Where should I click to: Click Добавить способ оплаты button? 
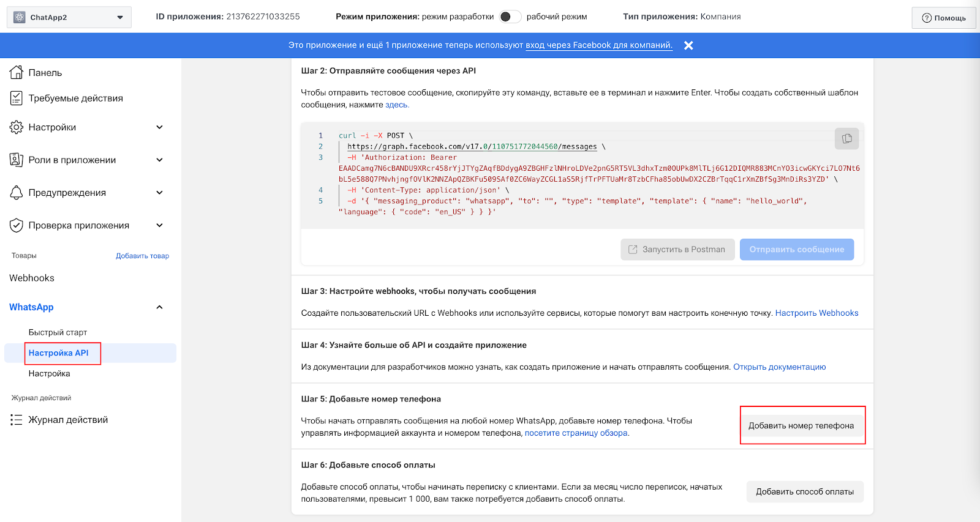[805, 491]
